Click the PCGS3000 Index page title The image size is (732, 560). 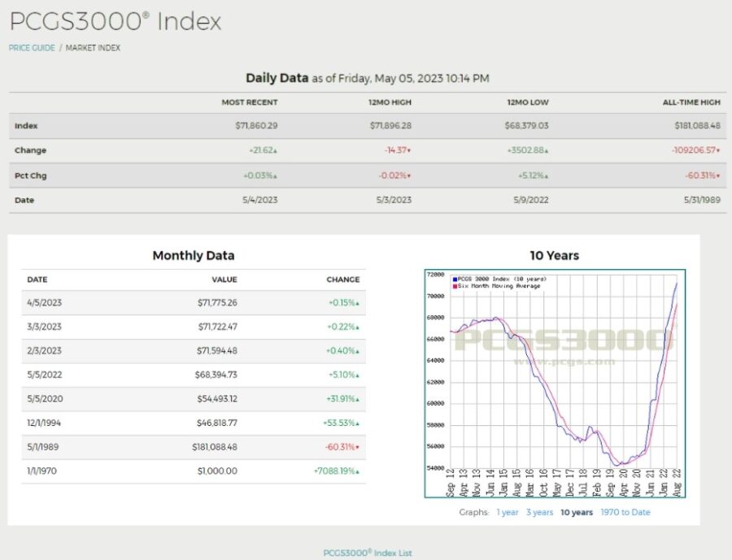coord(115,21)
